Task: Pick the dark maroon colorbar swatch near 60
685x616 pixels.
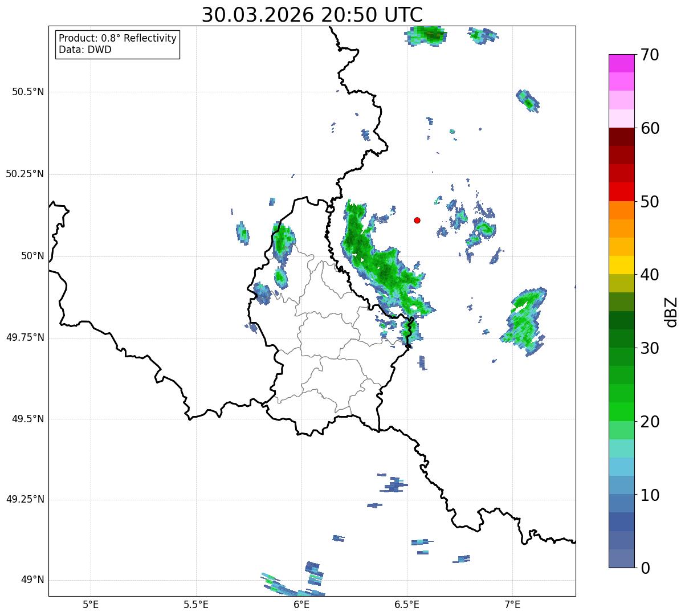Action: [622, 137]
